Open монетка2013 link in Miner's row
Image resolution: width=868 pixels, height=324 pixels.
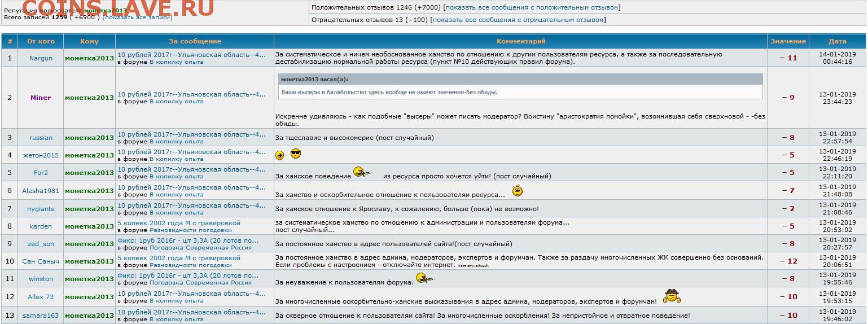[89, 98]
